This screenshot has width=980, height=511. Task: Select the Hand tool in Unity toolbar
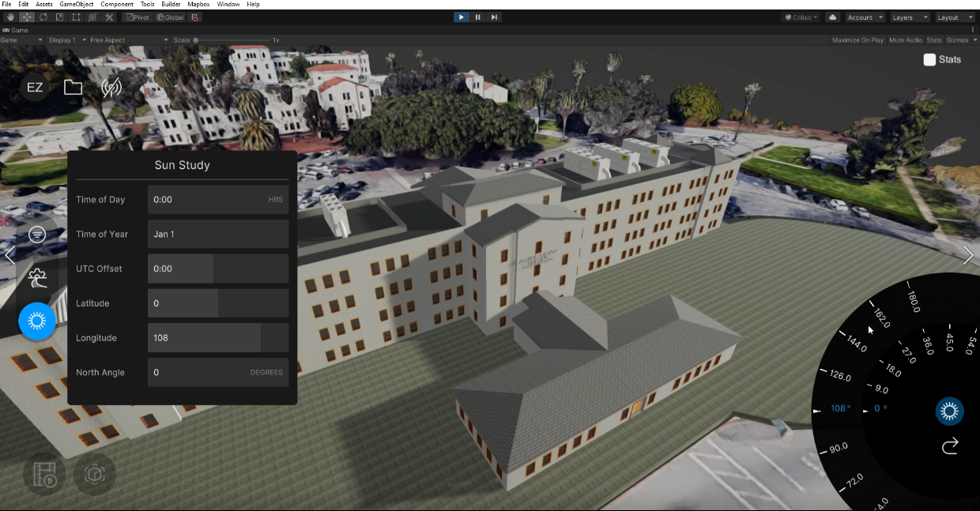(9, 17)
